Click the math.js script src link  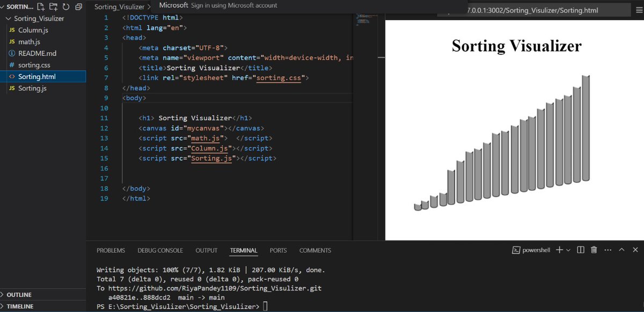point(206,138)
